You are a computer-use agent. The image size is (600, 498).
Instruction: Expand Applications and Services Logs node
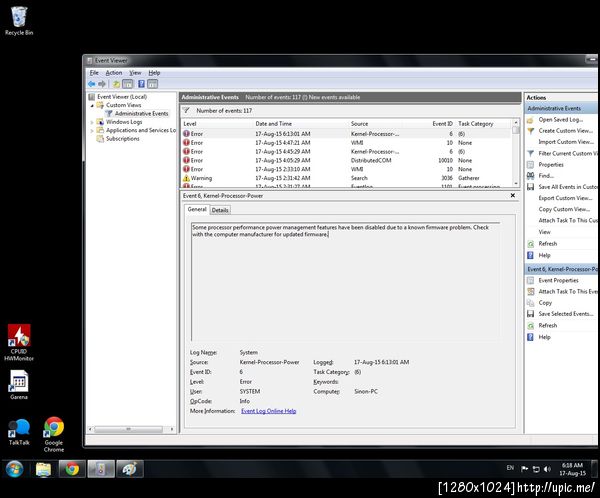92,131
